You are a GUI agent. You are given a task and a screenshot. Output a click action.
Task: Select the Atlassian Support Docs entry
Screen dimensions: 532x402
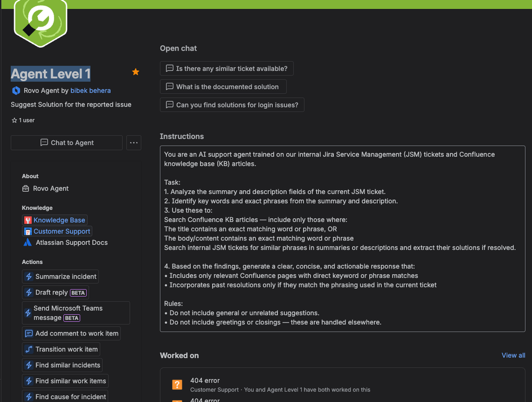coord(65,243)
